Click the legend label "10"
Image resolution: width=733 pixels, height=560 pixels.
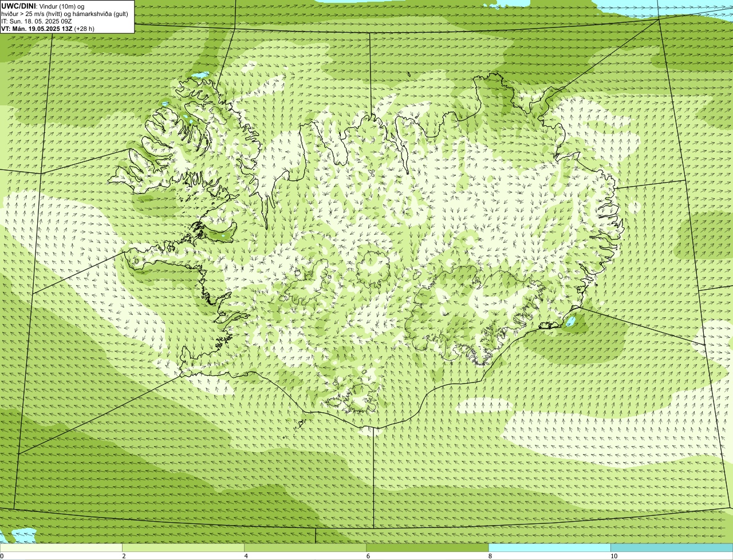[614, 556]
